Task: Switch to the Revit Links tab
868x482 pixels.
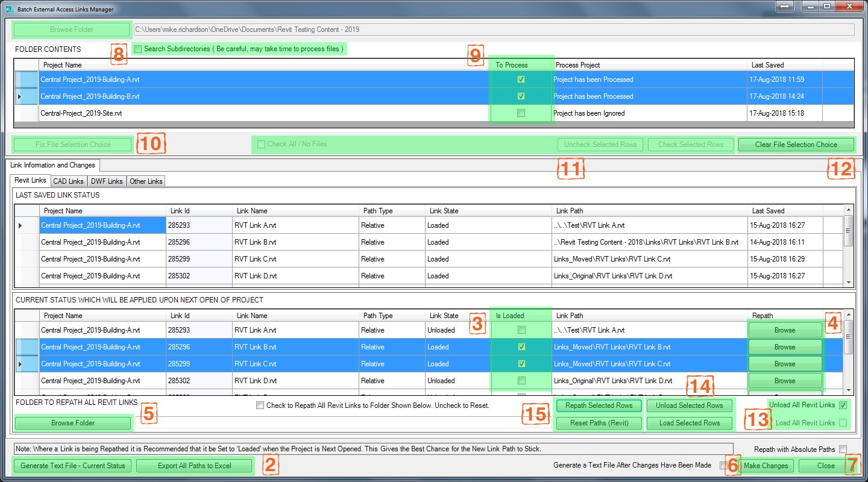Action: click(30, 181)
